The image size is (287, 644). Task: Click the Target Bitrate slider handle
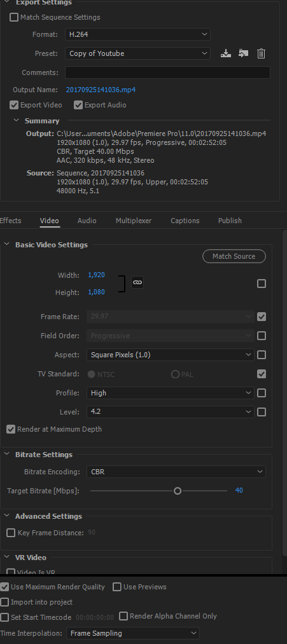177,491
